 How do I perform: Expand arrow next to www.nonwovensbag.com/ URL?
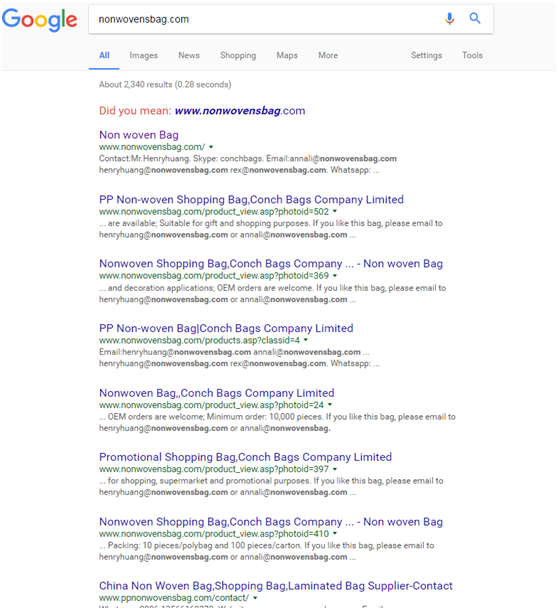(211, 147)
